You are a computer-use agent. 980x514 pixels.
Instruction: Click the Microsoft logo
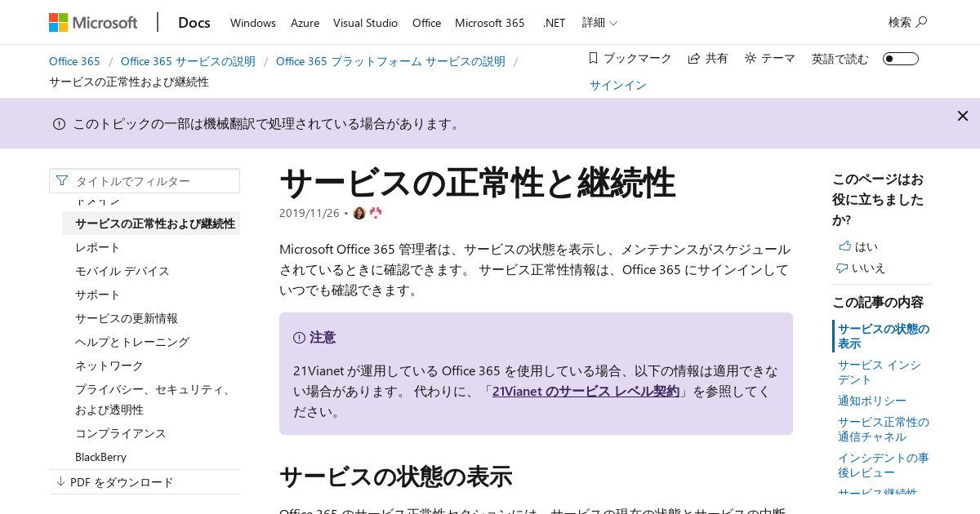(93, 23)
